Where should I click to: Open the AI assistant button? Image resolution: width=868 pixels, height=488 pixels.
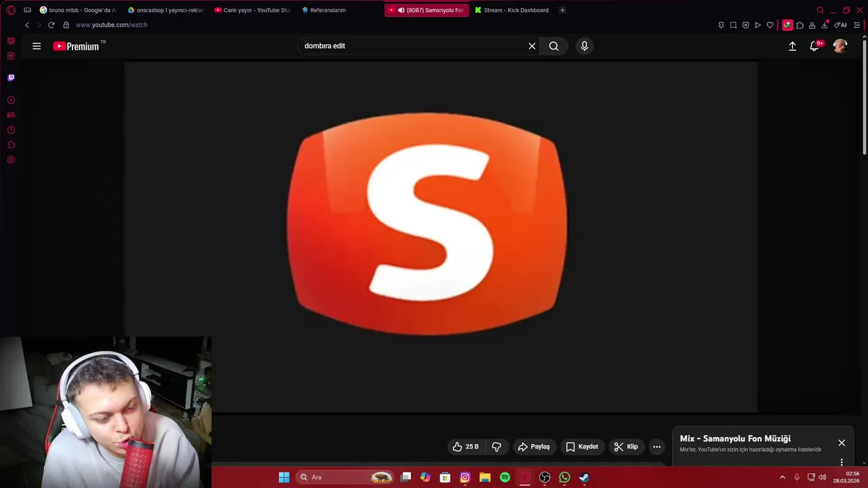coord(841,25)
